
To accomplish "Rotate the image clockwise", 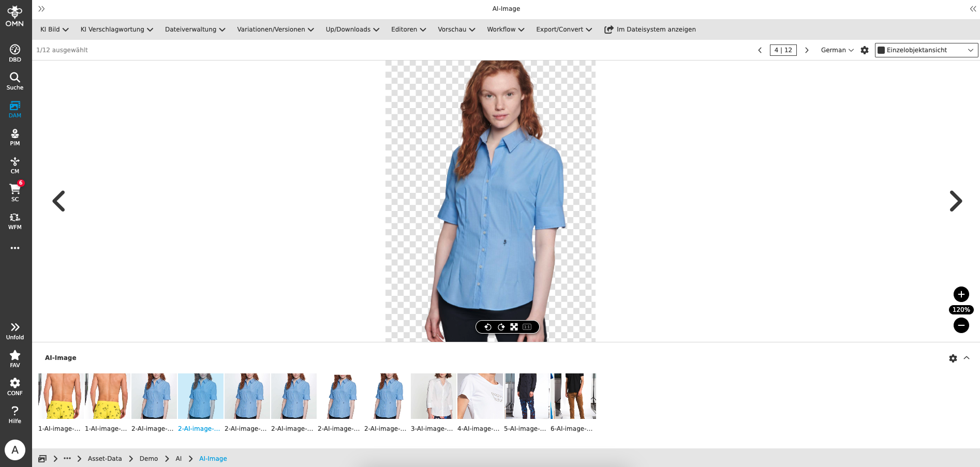I will 501,327.
